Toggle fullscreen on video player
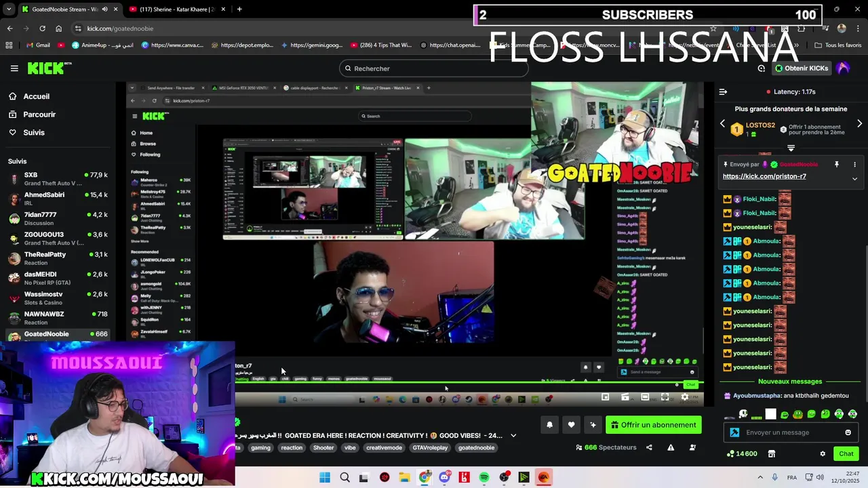Viewport: 868px width, 488px height. click(665, 397)
